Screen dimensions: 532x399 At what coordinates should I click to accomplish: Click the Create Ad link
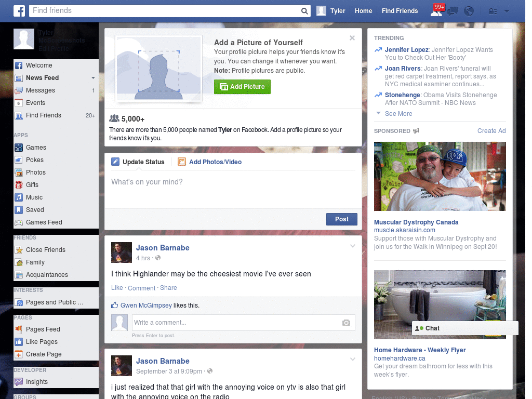click(491, 131)
